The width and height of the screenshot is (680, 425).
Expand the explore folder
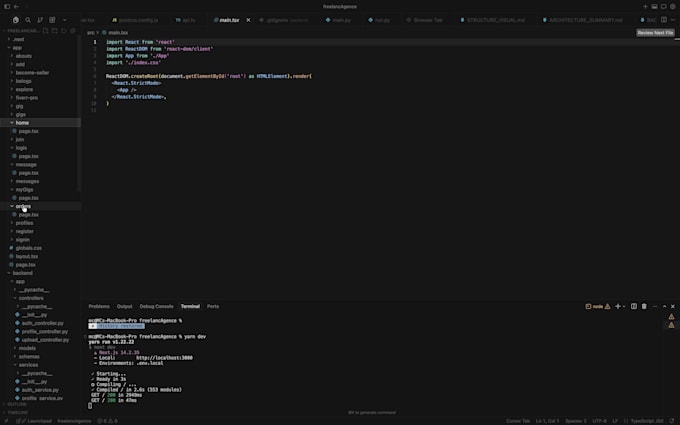coord(24,89)
